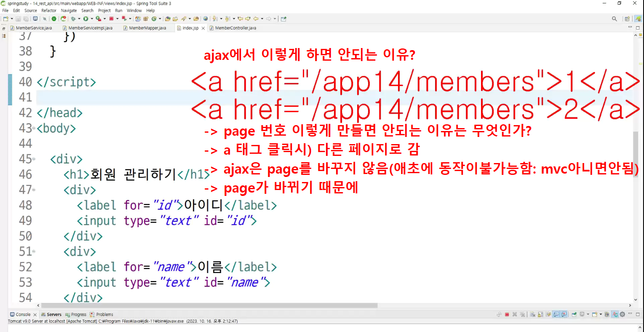The image size is (644, 332).
Task: Open the Debug dropdown arrow
Action: (79, 19)
